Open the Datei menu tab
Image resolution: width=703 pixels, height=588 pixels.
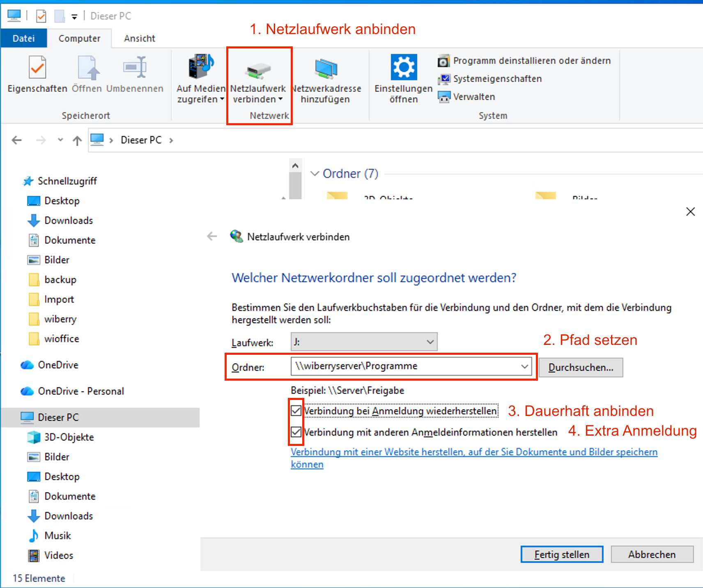(x=24, y=39)
